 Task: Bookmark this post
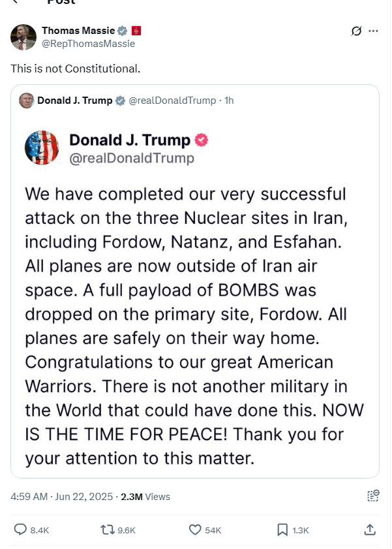pos(282,530)
